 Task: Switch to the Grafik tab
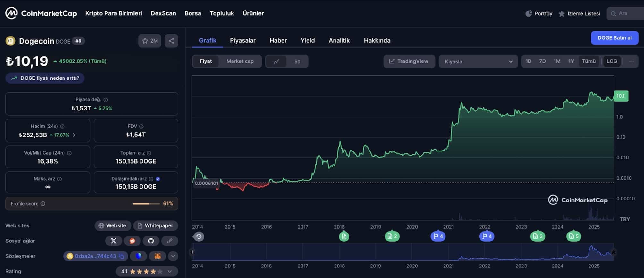(x=208, y=41)
